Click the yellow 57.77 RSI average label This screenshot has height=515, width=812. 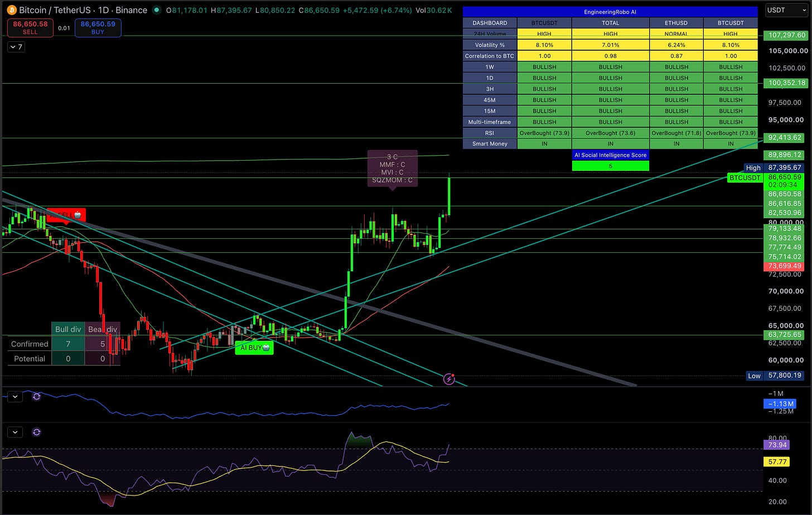tap(777, 462)
